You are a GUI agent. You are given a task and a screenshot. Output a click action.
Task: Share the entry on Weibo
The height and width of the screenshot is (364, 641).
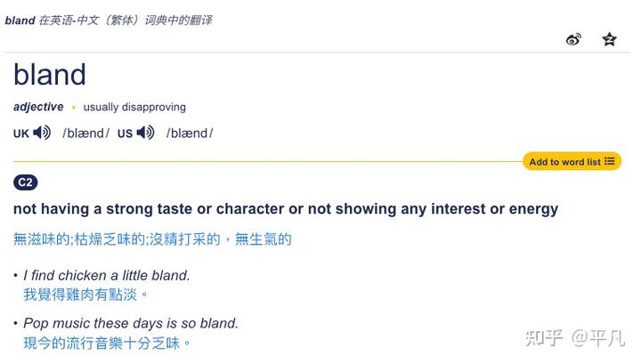pyautogui.click(x=573, y=39)
